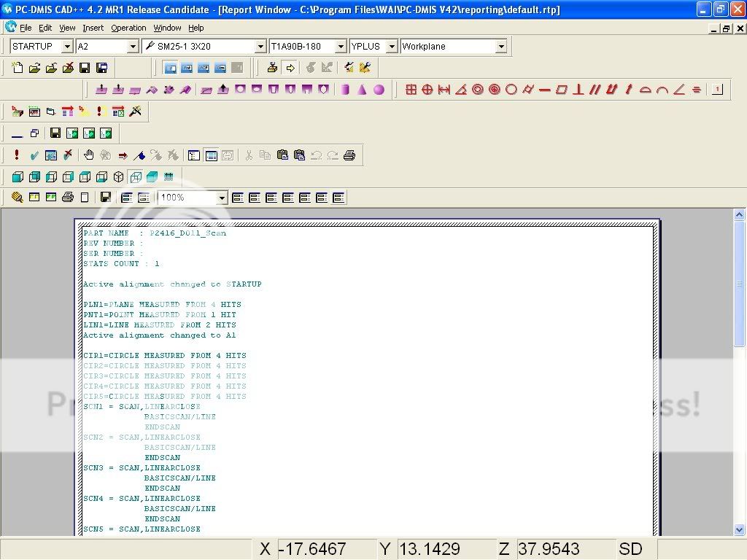
Task: Click the report window scrollbar down arrow
Action: (740, 530)
